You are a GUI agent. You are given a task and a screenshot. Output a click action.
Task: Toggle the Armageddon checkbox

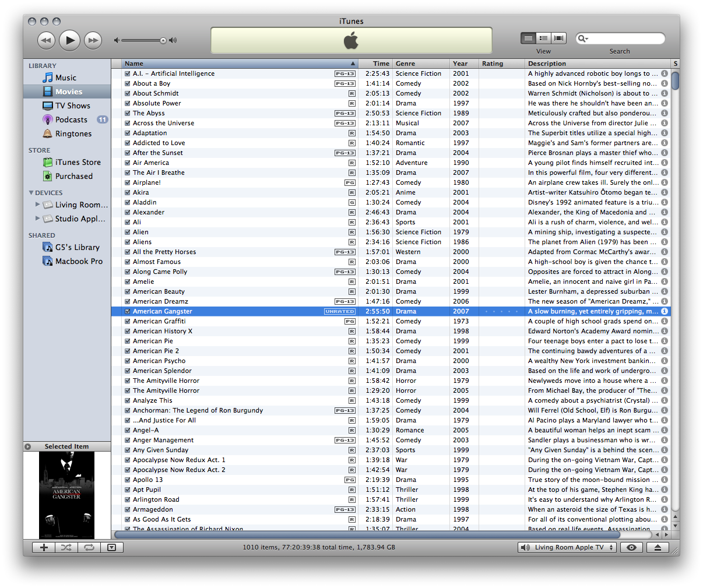(127, 509)
